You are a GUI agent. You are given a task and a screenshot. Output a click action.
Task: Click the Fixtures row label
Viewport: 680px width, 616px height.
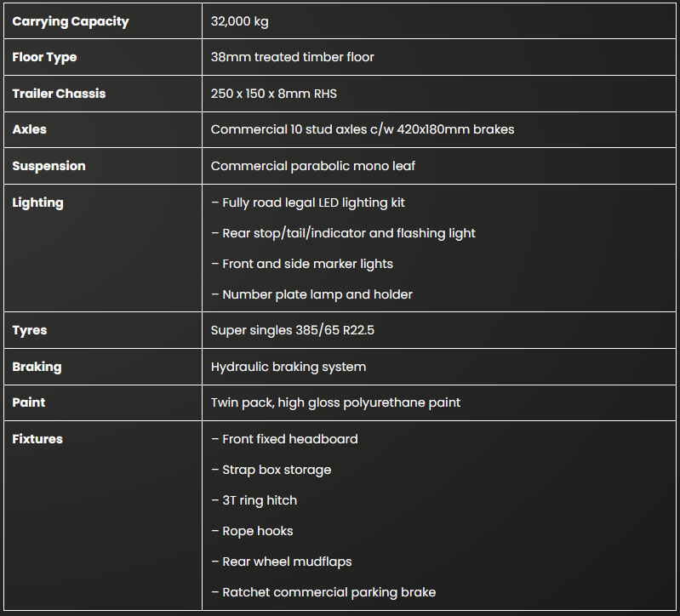(37, 439)
